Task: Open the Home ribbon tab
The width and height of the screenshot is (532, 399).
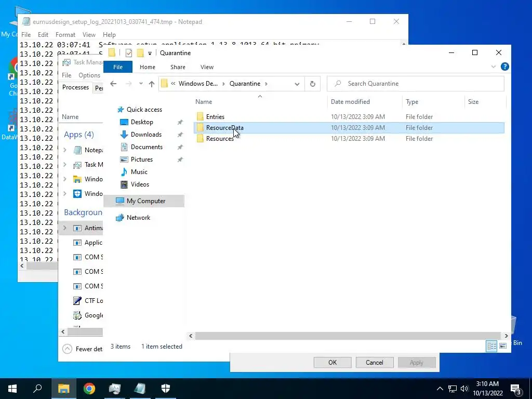Action: pyautogui.click(x=147, y=67)
